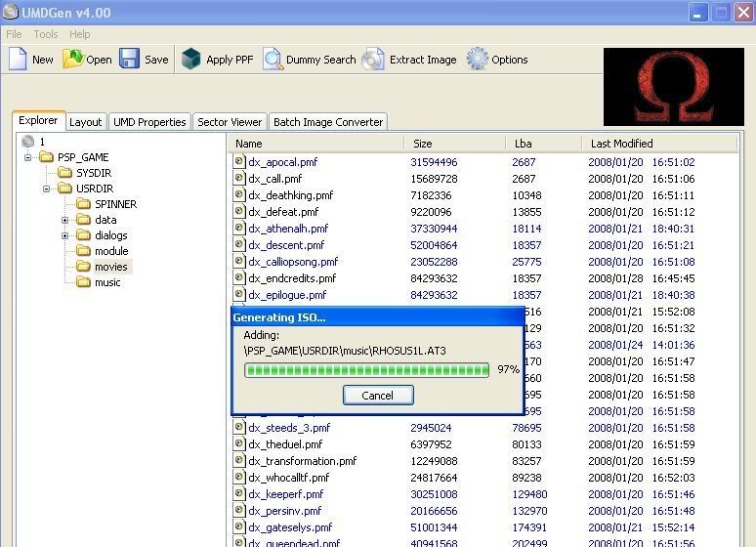
Task: Click the Generating ISO dialog title bar
Action: tap(378, 317)
